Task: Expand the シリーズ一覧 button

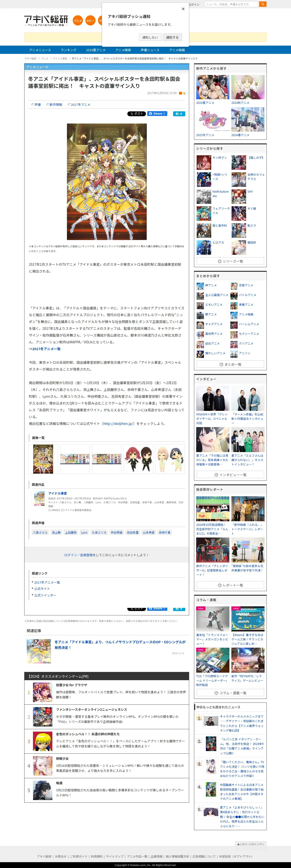Action: point(230,261)
